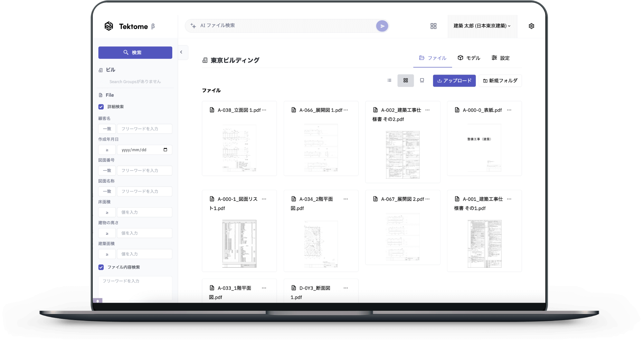Open thumbnail of A-000-1_図面リスト1.pdf

click(x=239, y=244)
